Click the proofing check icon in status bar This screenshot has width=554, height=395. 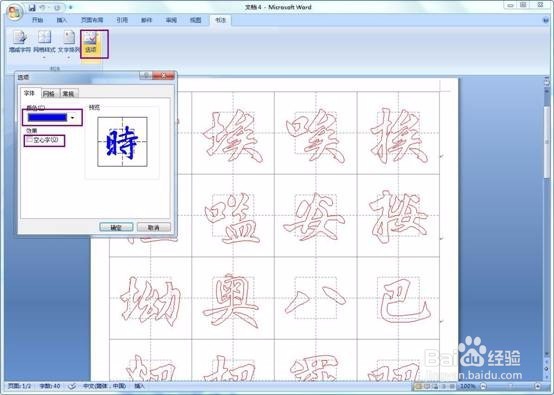(x=72, y=386)
